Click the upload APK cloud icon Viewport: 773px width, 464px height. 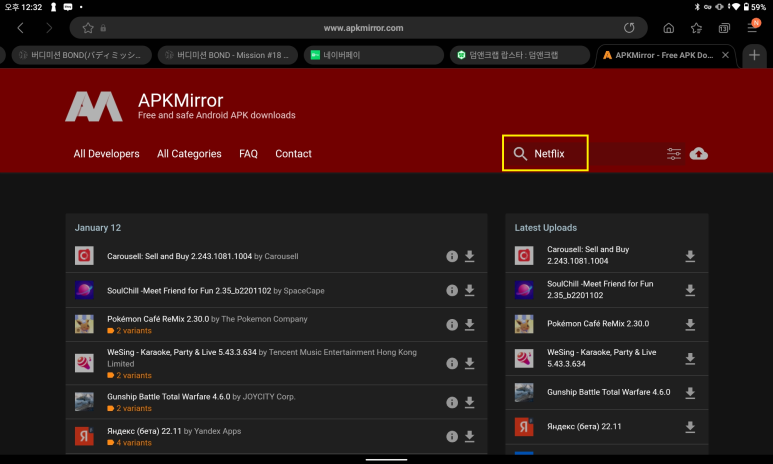click(x=699, y=154)
